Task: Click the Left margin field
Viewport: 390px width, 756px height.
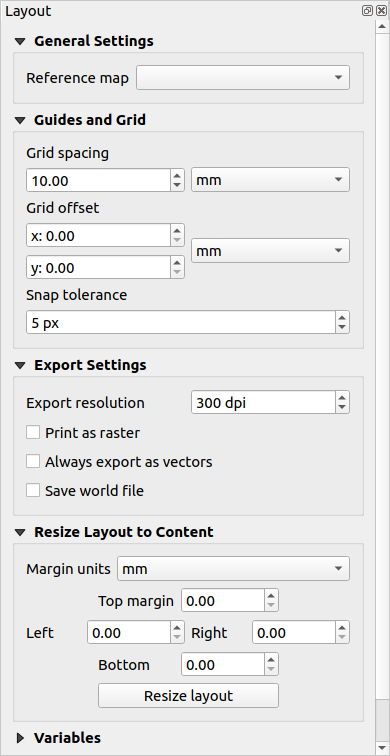Action: coord(129,633)
